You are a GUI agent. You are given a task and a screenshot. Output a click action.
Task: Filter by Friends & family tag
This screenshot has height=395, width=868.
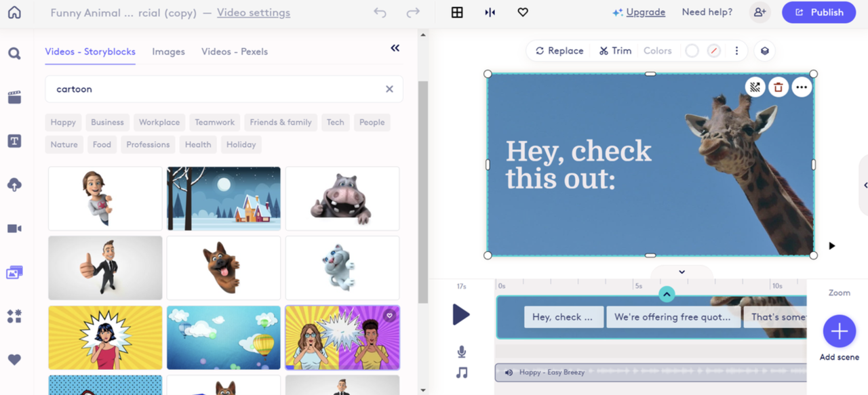pyautogui.click(x=281, y=123)
